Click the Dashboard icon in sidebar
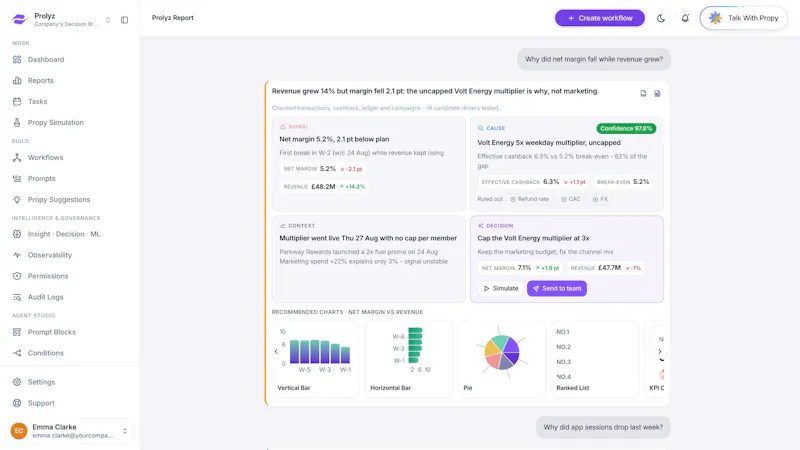This screenshot has width=800, height=450. 17,60
